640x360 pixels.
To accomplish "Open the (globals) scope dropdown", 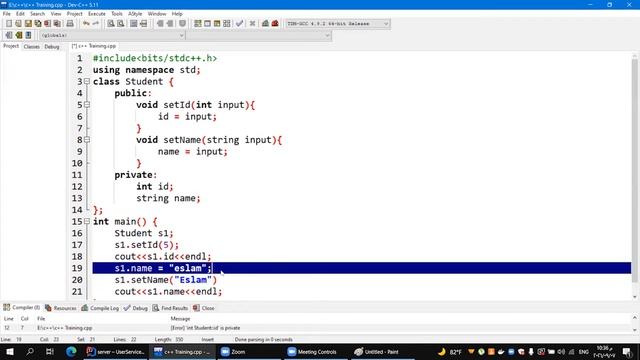I will point(112,36).
